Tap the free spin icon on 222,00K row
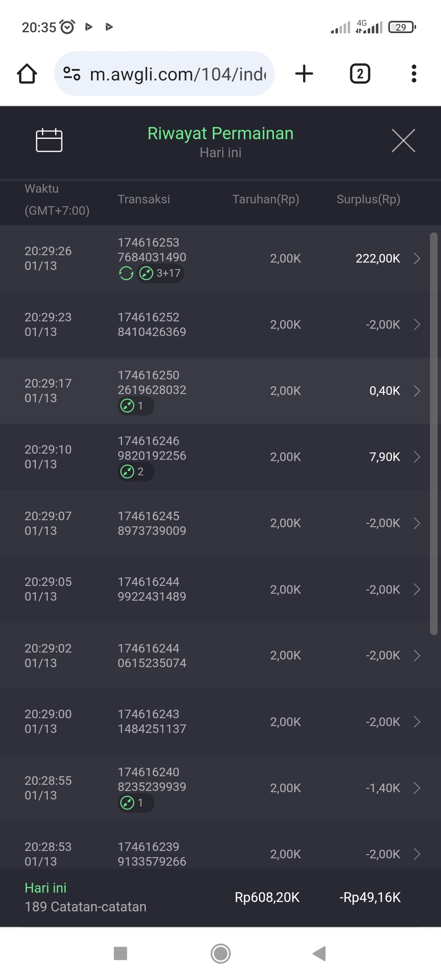The image size is (441, 980). [x=126, y=273]
